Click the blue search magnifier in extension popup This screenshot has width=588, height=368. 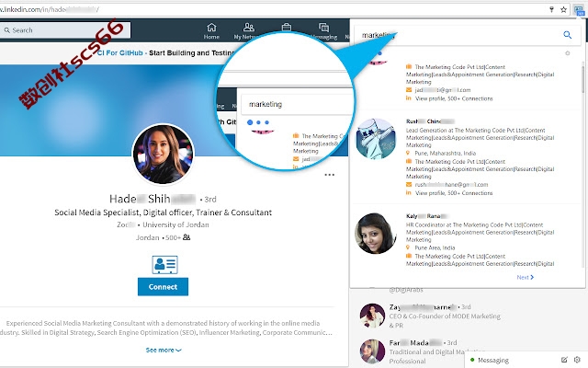[x=568, y=35]
